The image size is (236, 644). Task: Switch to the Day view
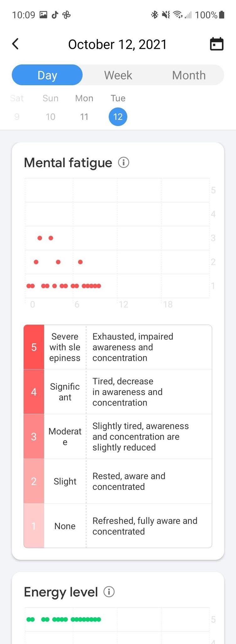point(47,75)
